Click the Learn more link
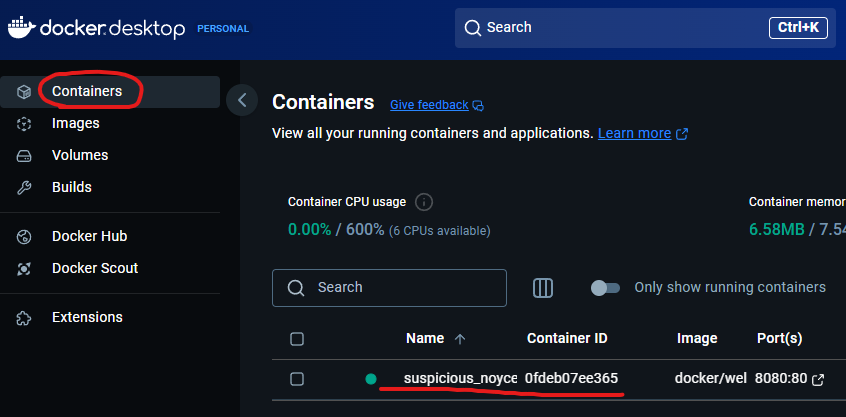The image size is (846, 417). point(634,134)
